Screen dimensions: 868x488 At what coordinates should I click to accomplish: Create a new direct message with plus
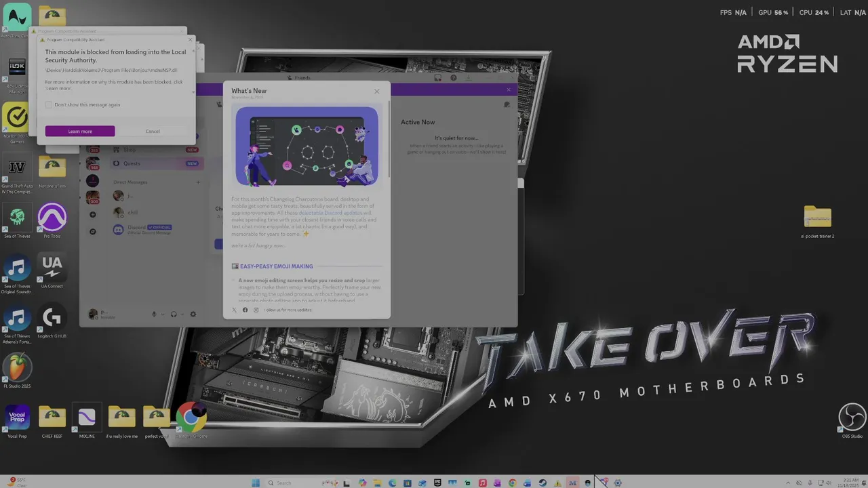point(198,182)
